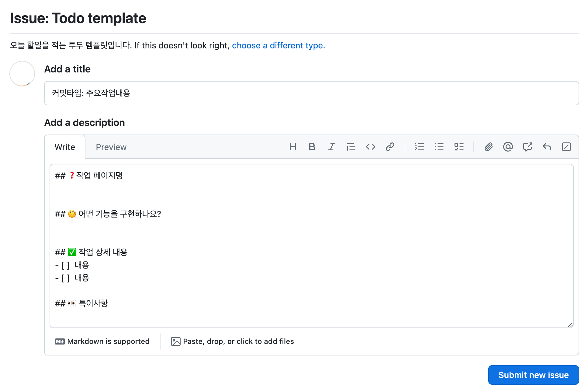Apply italic formatting from the toolbar
This screenshot has width=588, height=392.
331,147
